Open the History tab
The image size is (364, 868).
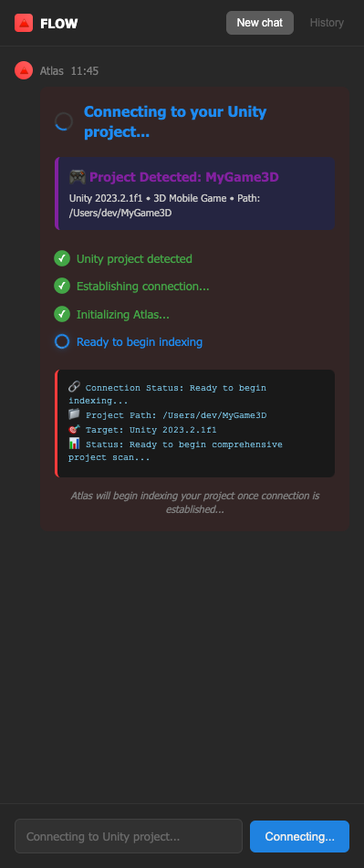tap(327, 23)
